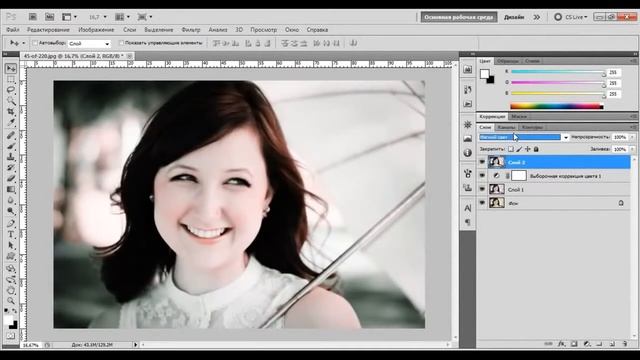
Task: Open the Info panel icon
Action: (x=468, y=153)
